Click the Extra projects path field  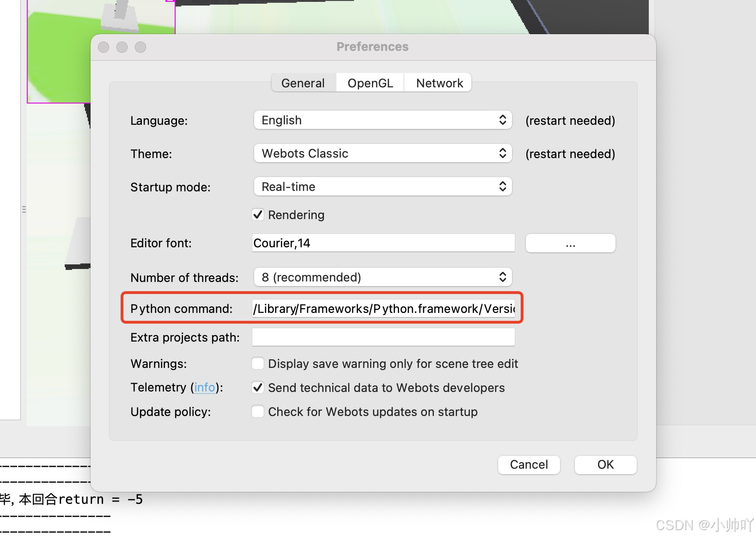(x=383, y=337)
